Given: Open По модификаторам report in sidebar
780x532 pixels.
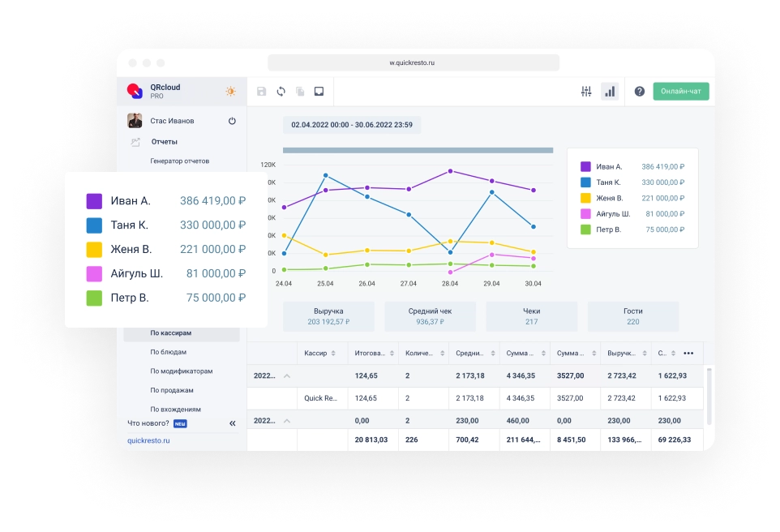Looking at the screenshot, I should click(181, 371).
